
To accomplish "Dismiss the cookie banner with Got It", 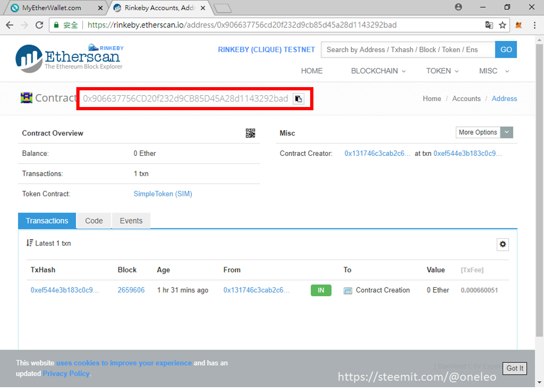I will [514, 368].
